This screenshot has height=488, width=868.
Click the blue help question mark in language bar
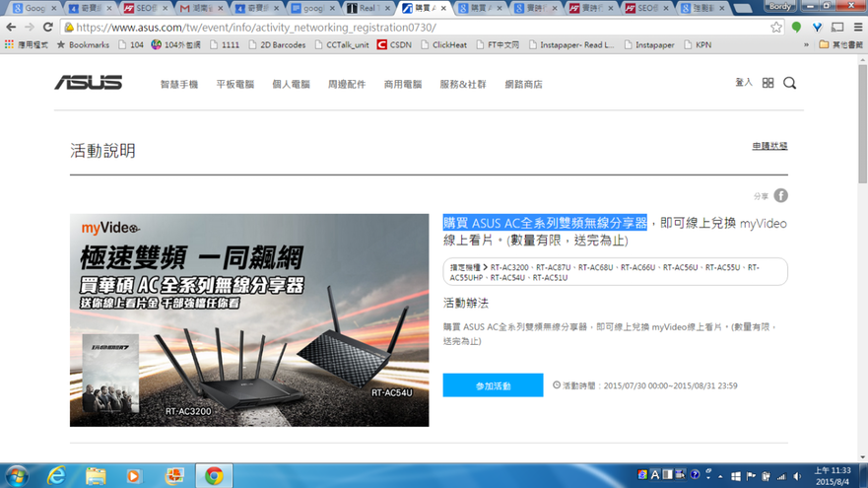695,475
